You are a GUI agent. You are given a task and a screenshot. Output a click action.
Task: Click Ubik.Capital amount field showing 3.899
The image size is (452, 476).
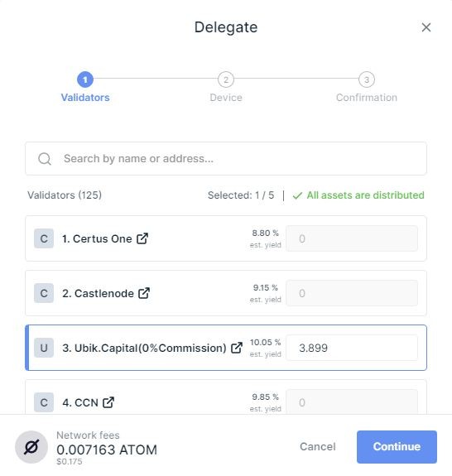click(x=352, y=348)
